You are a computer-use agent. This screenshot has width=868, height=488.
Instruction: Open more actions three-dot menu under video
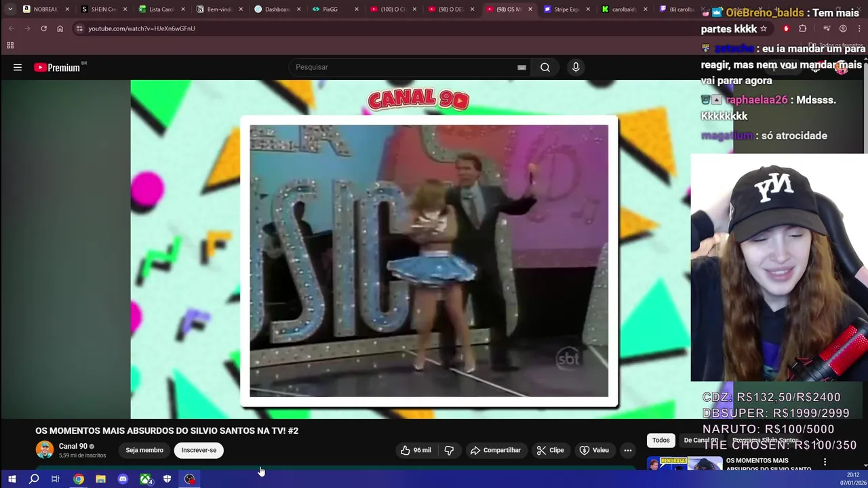coord(628,450)
